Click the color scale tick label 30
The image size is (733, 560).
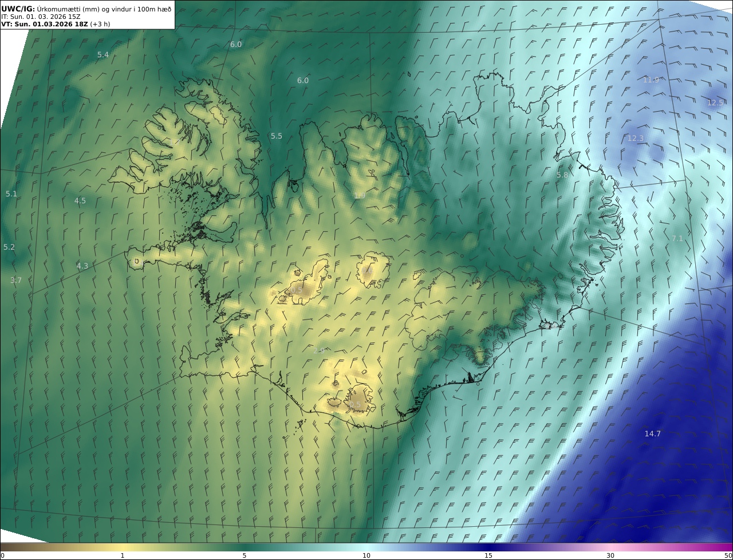[610, 555]
